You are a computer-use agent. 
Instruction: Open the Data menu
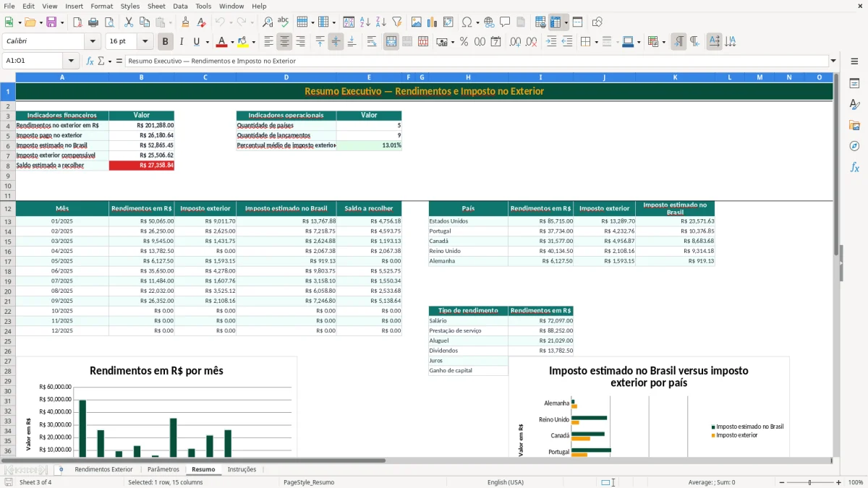pos(180,6)
